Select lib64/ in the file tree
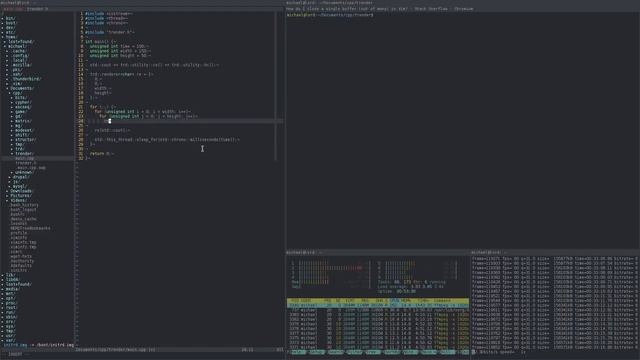 pyautogui.click(x=13, y=279)
